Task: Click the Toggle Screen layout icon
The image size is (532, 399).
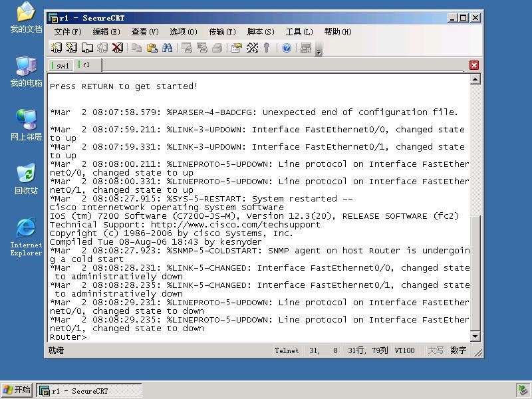Action: [306, 48]
